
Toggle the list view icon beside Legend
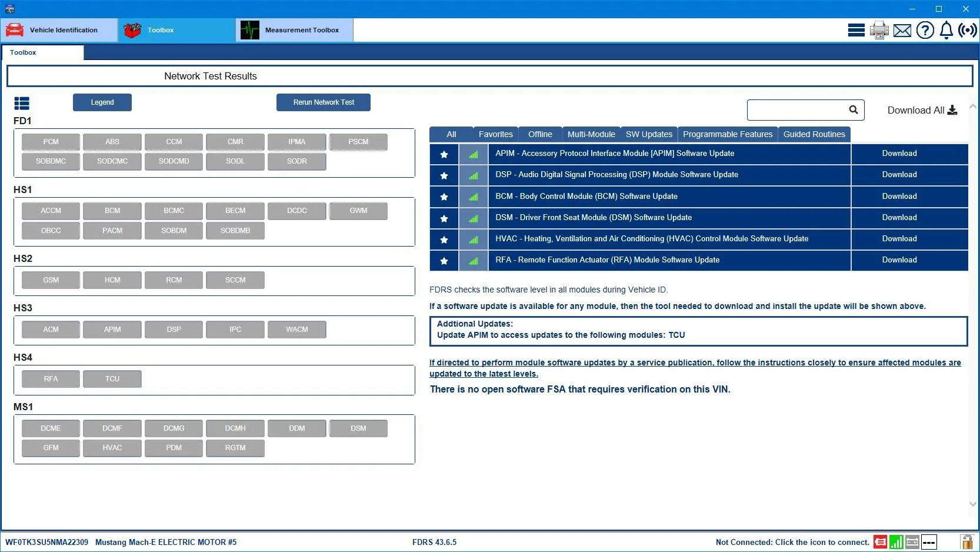coord(22,104)
